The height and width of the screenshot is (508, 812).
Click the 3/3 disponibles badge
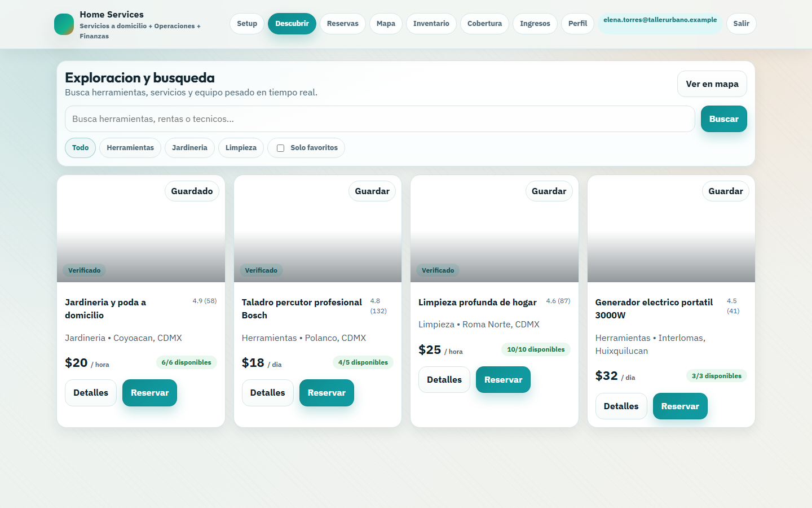pyautogui.click(x=717, y=376)
